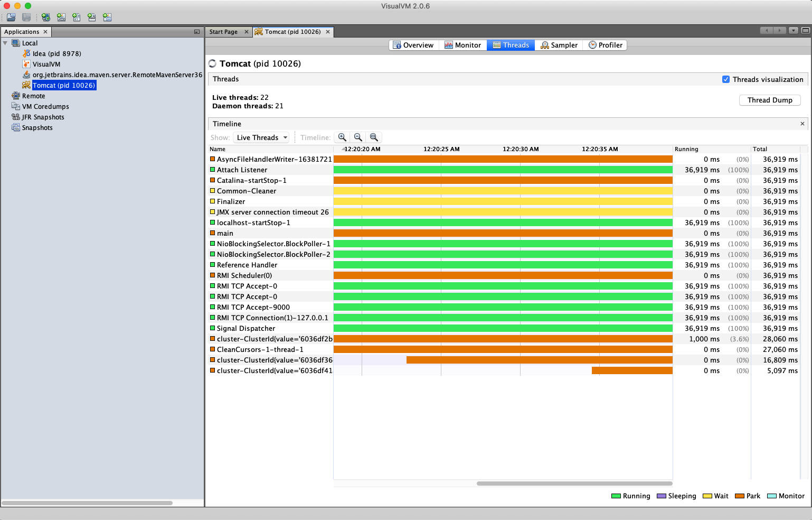Click the Load Snapshot toolbar icon

coord(11,17)
